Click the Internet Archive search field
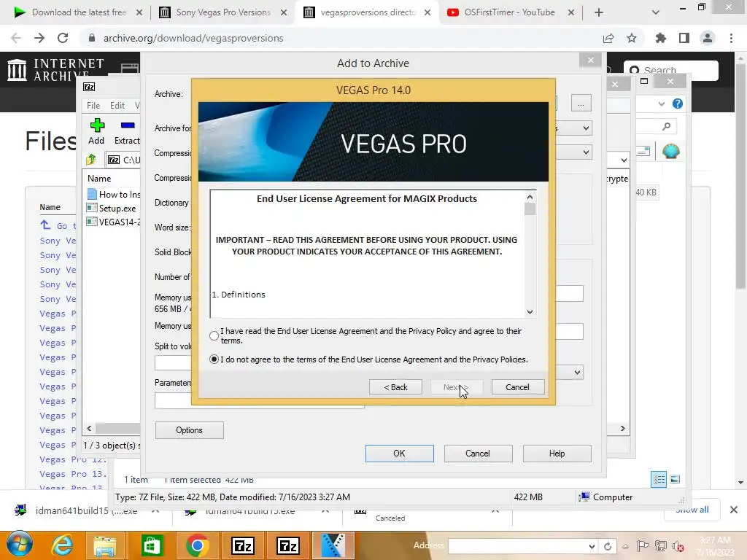This screenshot has height=560, width=747. (671, 71)
